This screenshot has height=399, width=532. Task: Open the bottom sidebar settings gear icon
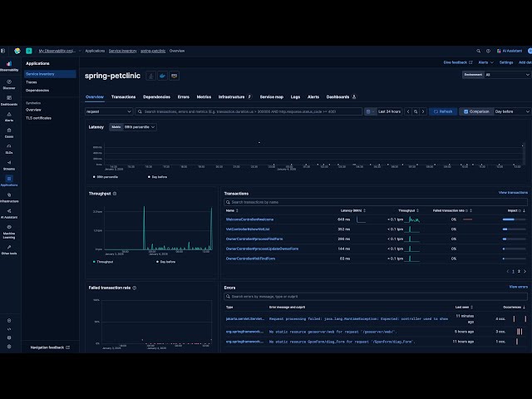coord(9,347)
